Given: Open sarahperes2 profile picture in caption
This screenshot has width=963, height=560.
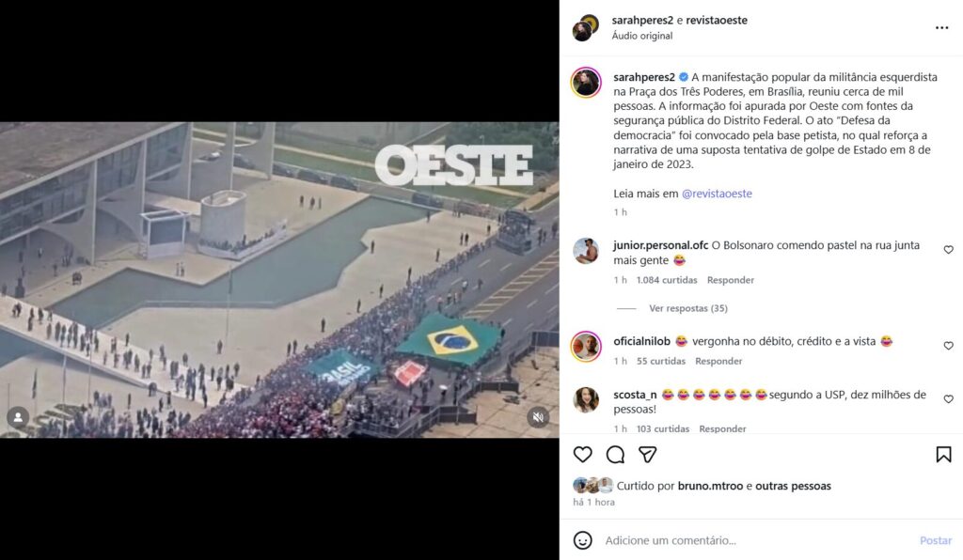Looking at the screenshot, I should tap(586, 82).
